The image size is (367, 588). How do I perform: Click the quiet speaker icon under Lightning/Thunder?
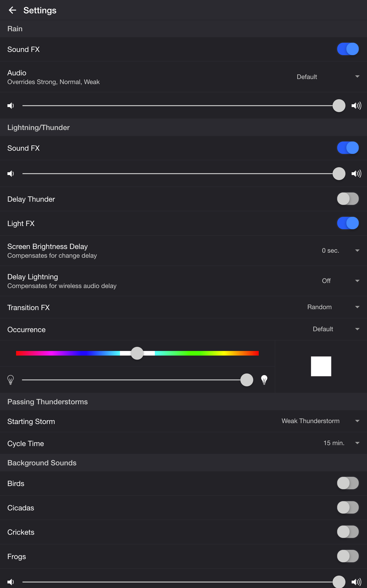(x=11, y=173)
